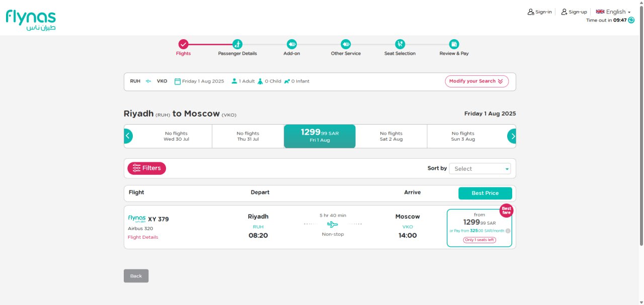Open Flight Details link for XY 379

(x=143, y=237)
